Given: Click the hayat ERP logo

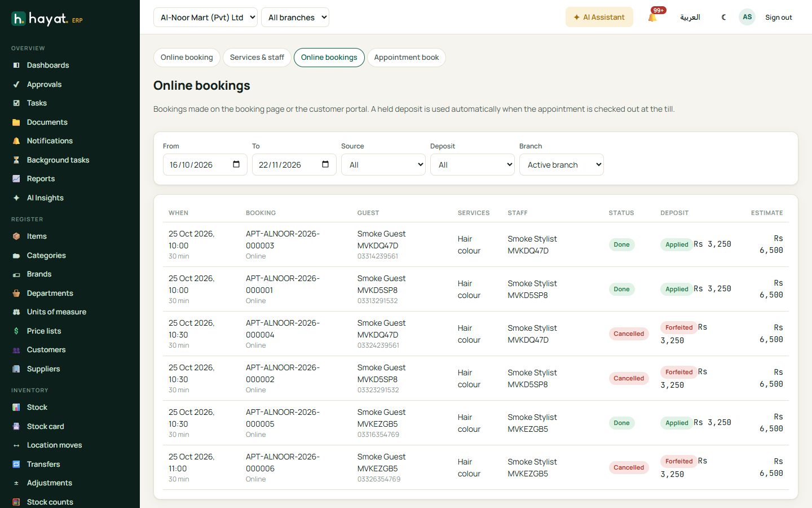Looking at the screenshot, I should pyautogui.click(x=47, y=19).
